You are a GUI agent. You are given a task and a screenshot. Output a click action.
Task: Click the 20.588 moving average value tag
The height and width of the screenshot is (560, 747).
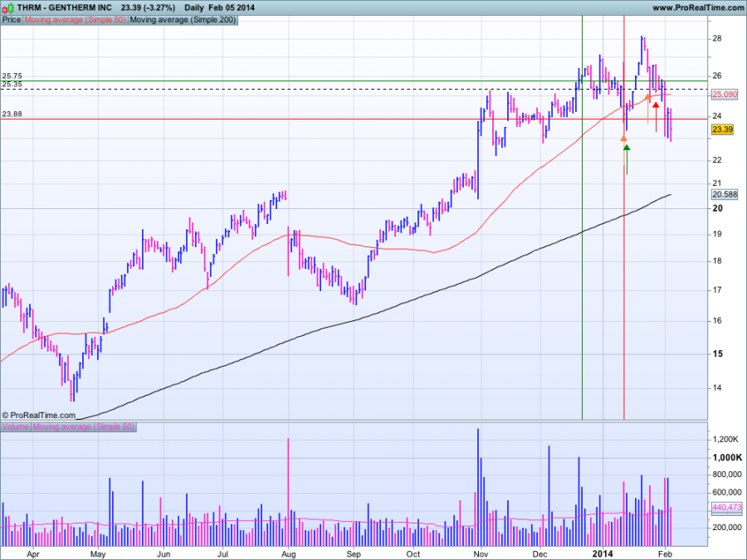coord(725,194)
